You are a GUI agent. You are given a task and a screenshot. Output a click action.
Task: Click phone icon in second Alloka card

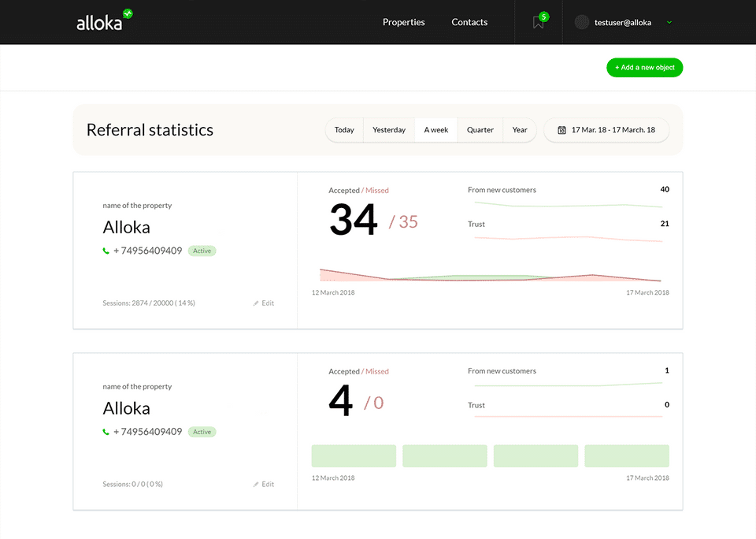[x=106, y=432]
